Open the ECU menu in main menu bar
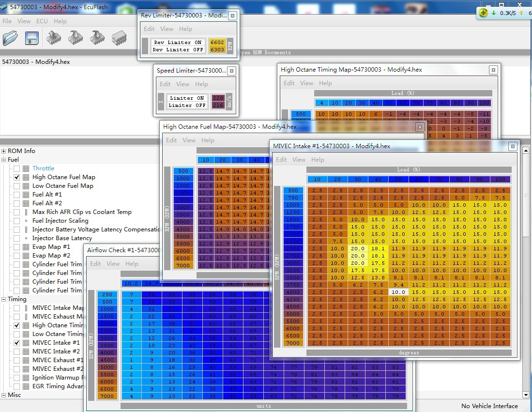The height and width of the screenshot is (412, 532). [x=42, y=21]
